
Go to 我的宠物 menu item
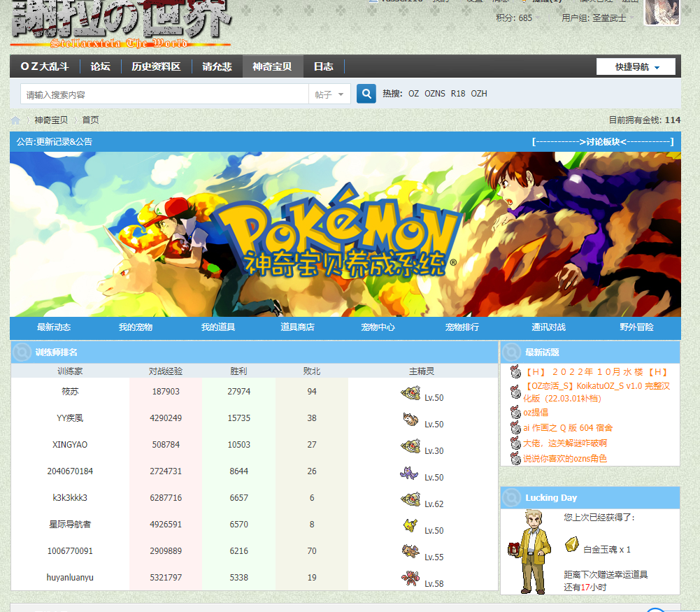tap(136, 327)
